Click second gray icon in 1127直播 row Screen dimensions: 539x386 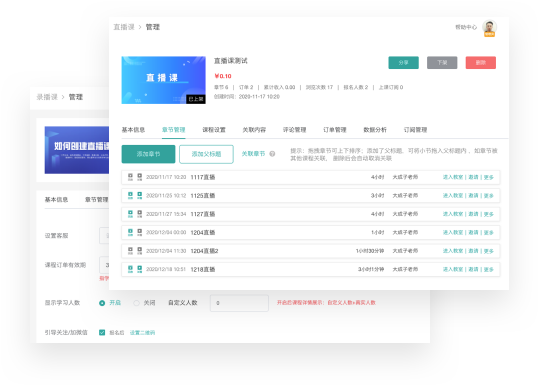(140, 214)
